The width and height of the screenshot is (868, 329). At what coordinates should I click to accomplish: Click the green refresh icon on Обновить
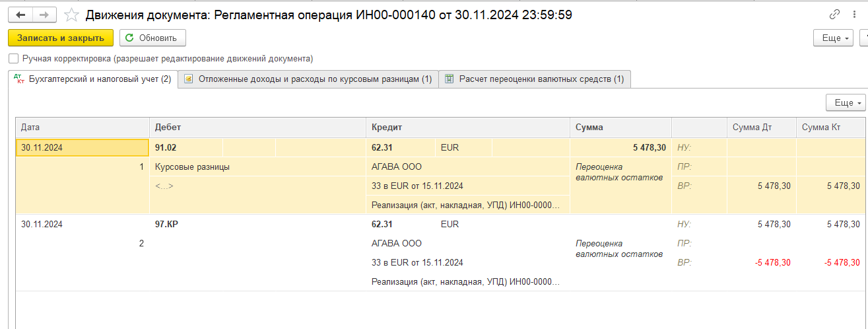(129, 38)
